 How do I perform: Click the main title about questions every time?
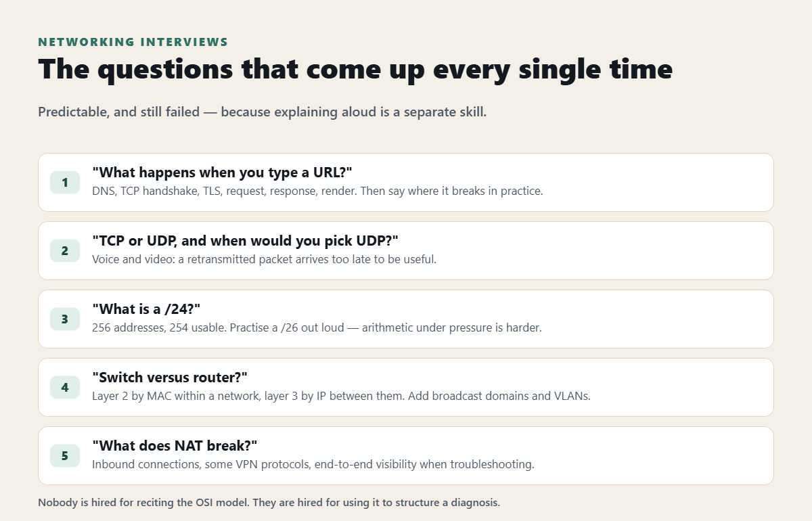pos(355,70)
